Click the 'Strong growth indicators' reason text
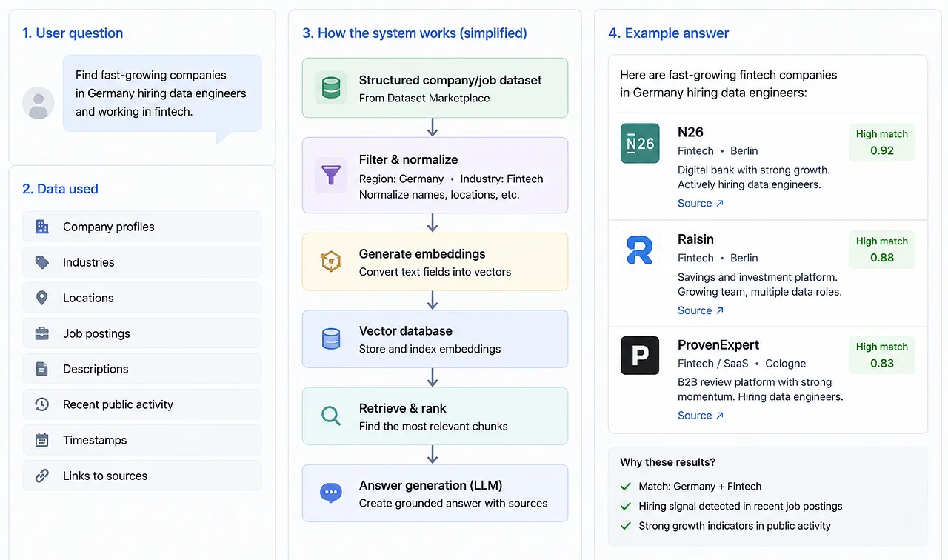The height and width of the screenshot is (560, 948). coord(735,526)
